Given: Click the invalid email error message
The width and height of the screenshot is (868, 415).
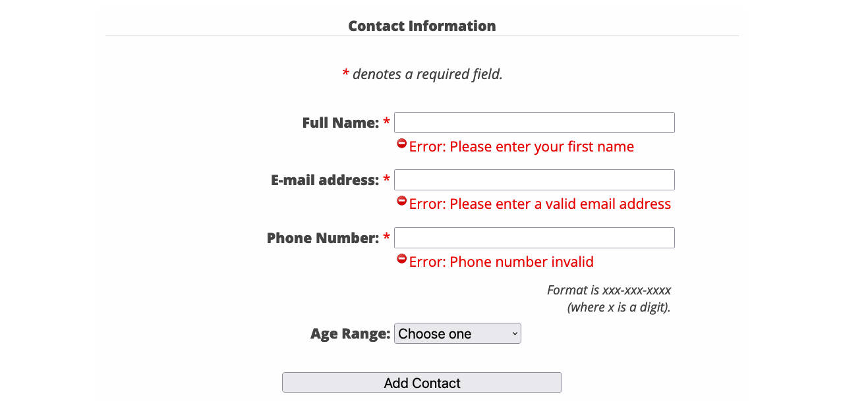Looking at the screenshot, I should [x=540, y=204].
